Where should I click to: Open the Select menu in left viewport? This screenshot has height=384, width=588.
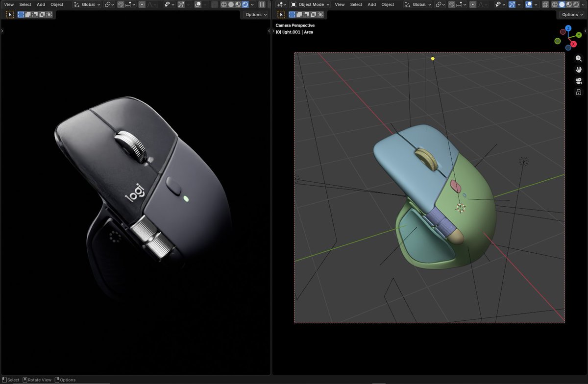click(25, 4)
